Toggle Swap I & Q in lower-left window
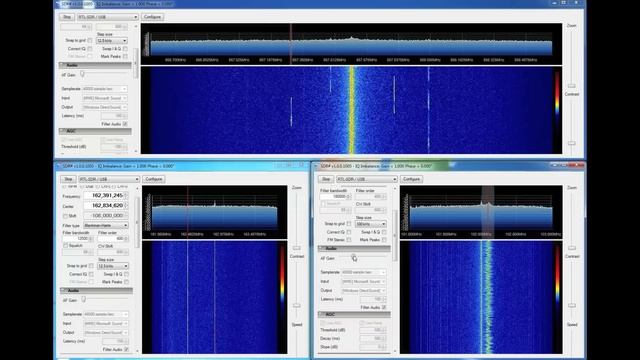This screenshot has width=640, height=360. pos(127,274)
